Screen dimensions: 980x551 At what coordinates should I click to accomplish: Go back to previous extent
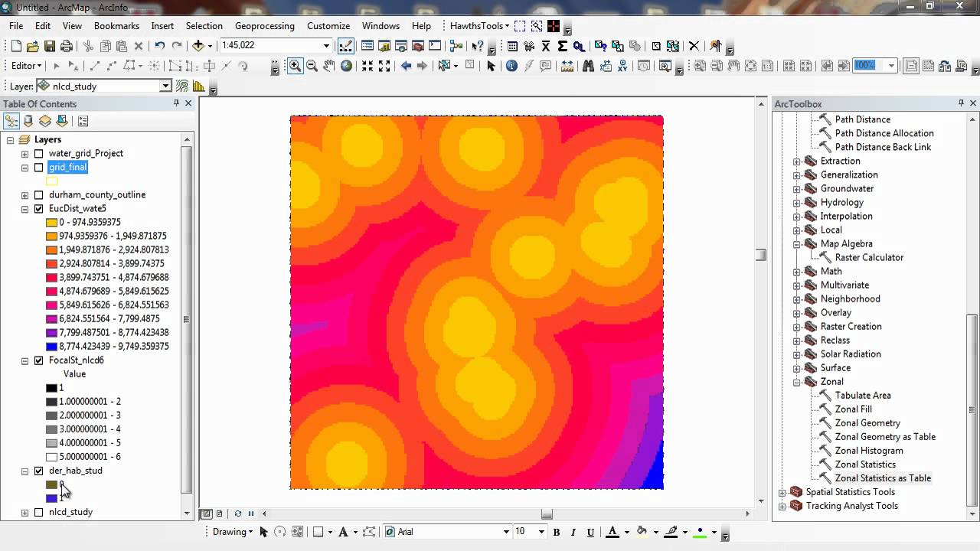[406, 66]
